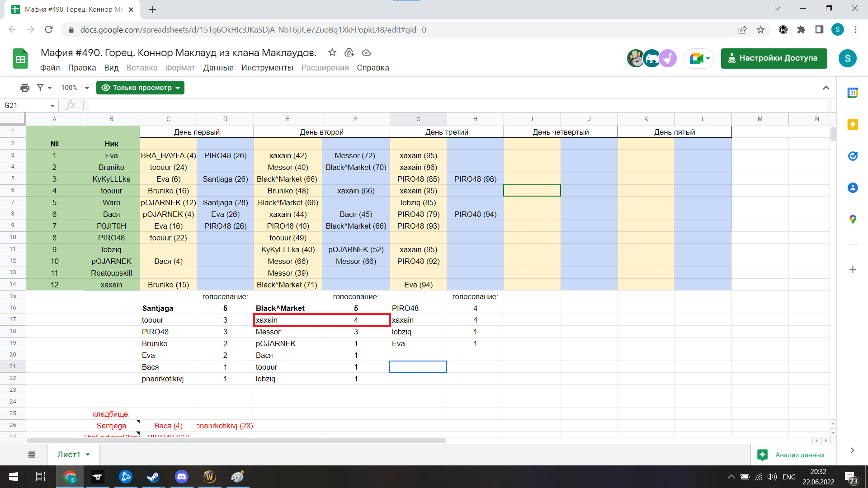Star this spreadsheet document
Screen dimensions: 868x488
(332, 52)
